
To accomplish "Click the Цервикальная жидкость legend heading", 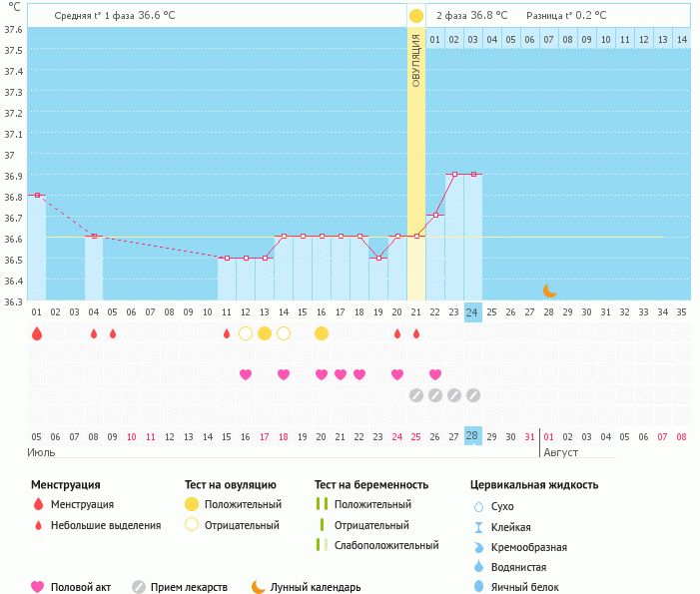I will coord(534,484).
